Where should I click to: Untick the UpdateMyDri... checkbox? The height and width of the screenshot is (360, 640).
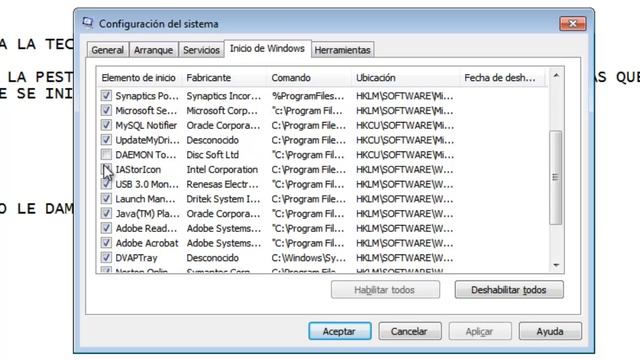point(106,140)
